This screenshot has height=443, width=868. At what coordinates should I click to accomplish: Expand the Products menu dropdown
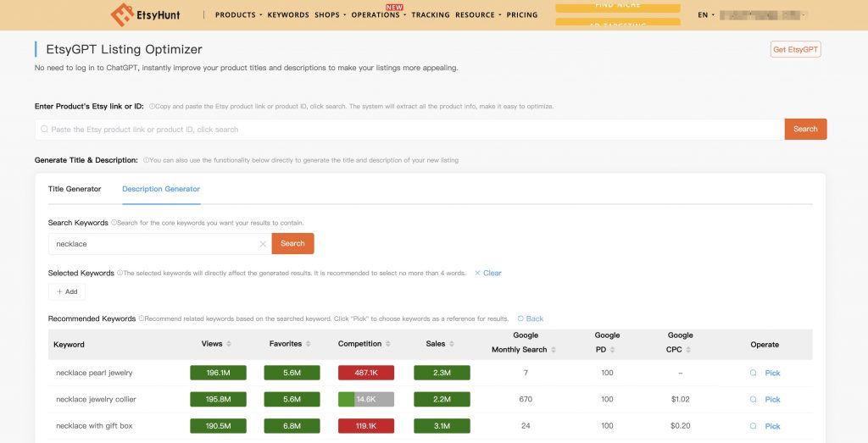[x=237, y=15]
